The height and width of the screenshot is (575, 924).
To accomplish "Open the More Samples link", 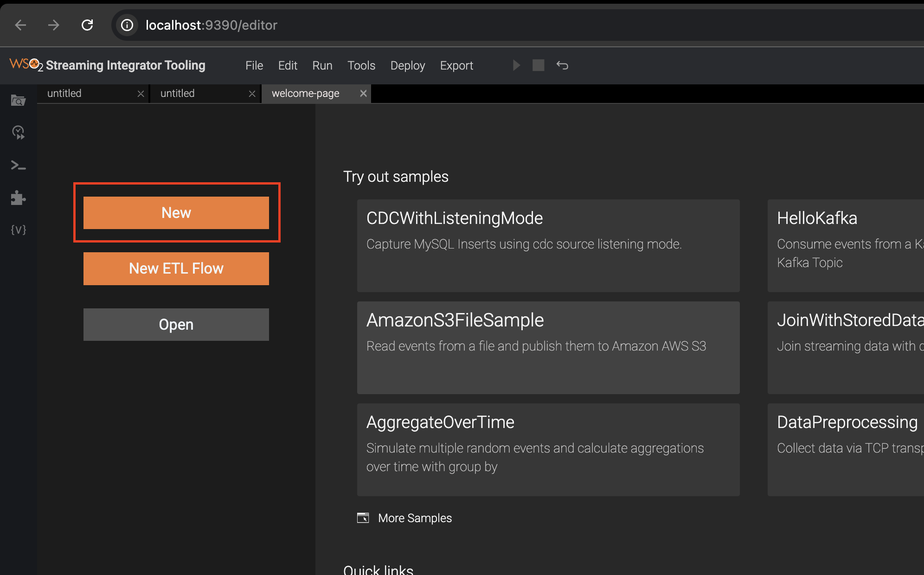I will 414,518.
